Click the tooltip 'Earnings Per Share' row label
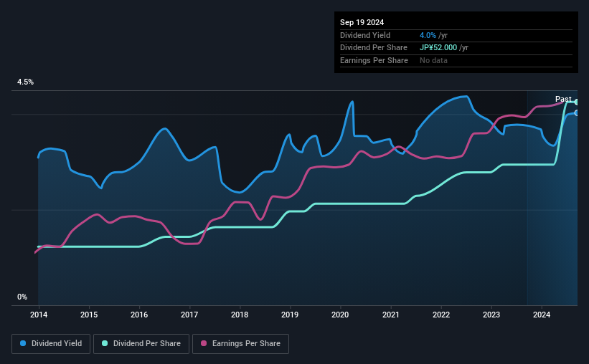Screen dimensions: 589x364 pyautogui.click(x=374, y=60)
